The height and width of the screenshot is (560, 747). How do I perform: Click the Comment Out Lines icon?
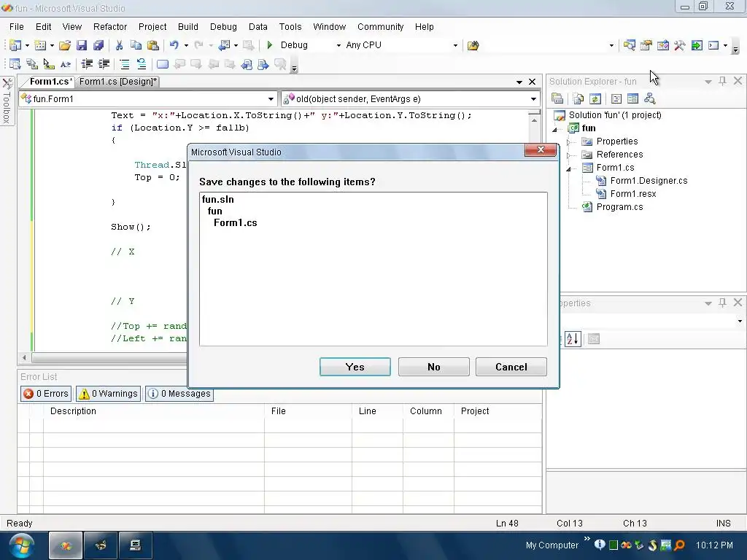tap(124, 64)
